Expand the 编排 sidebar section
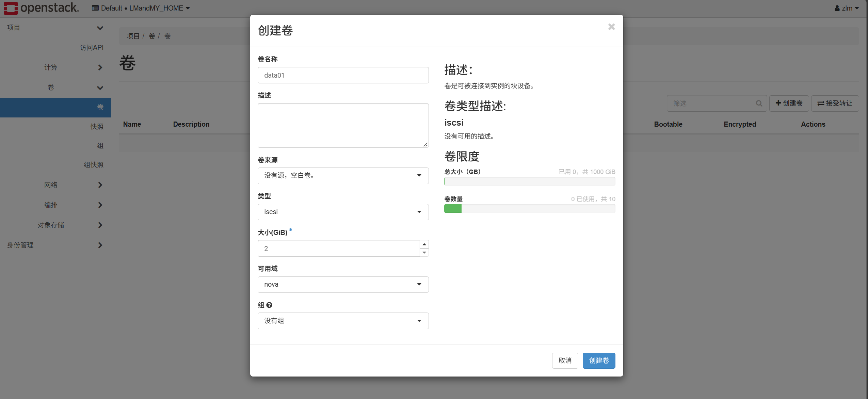This screenshot has height=399, width=868. (55, 205)
